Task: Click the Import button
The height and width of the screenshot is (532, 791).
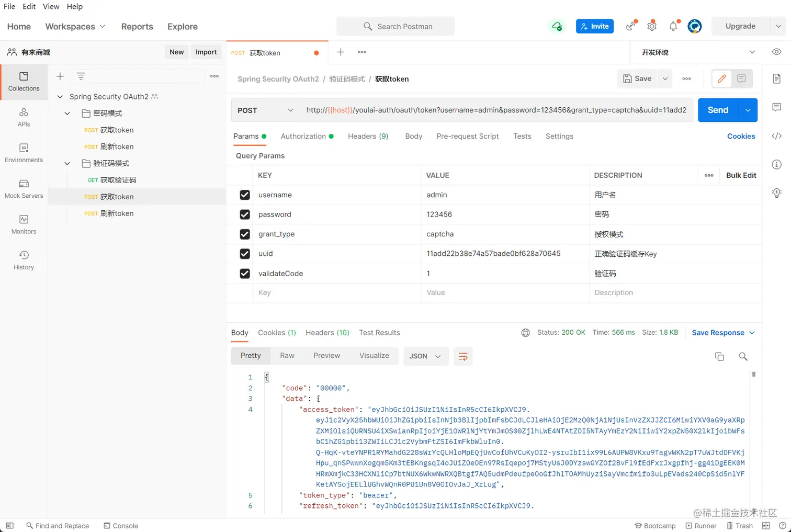Action: tap(206, 52)
